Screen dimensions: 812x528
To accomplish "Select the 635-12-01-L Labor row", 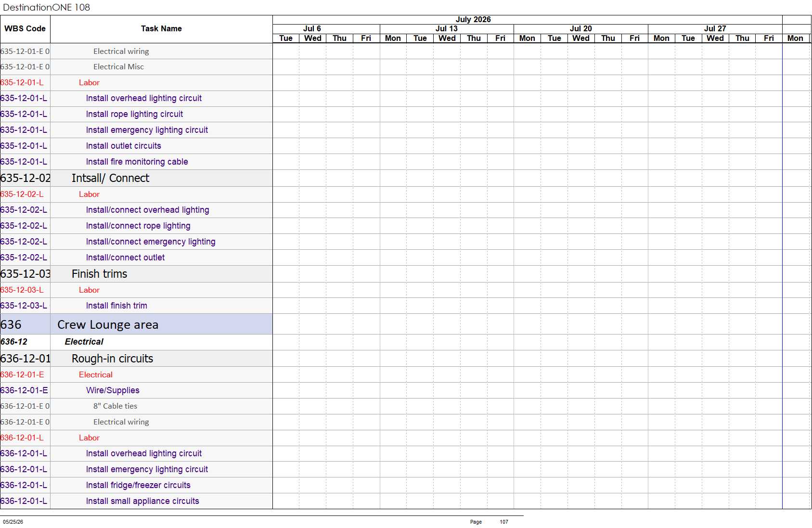I will (136, 83).
